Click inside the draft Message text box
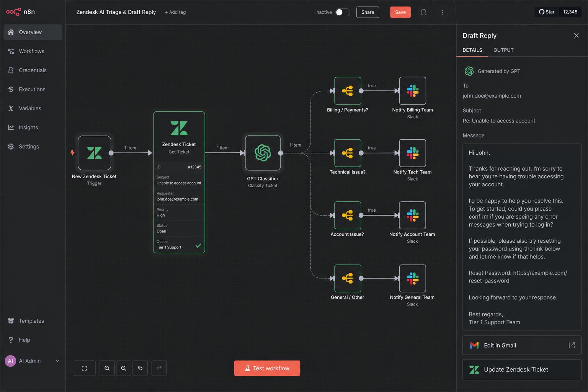The height and width of the screenshot is (392, 588). tap(522, 237)
